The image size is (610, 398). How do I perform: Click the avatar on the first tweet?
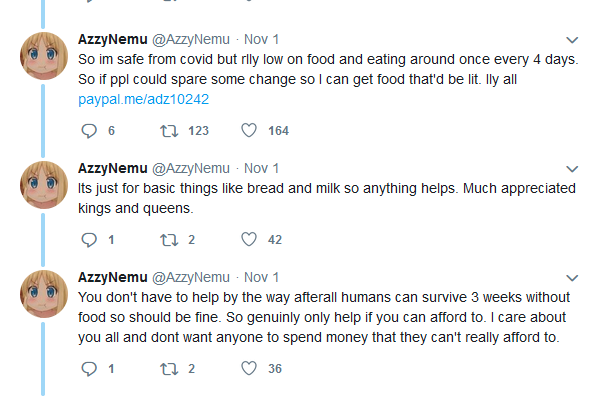click(x=44, y=56)
